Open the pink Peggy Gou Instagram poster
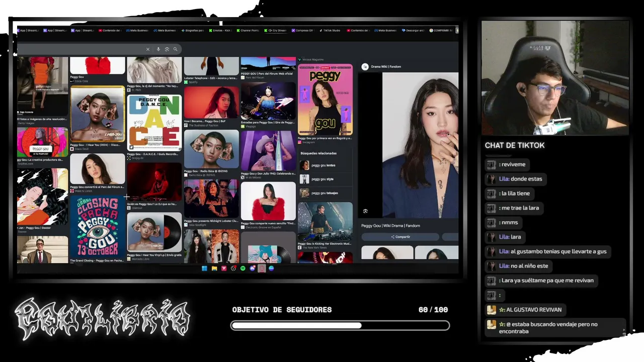This screenshot has width=644, height=362. [325, 100]
